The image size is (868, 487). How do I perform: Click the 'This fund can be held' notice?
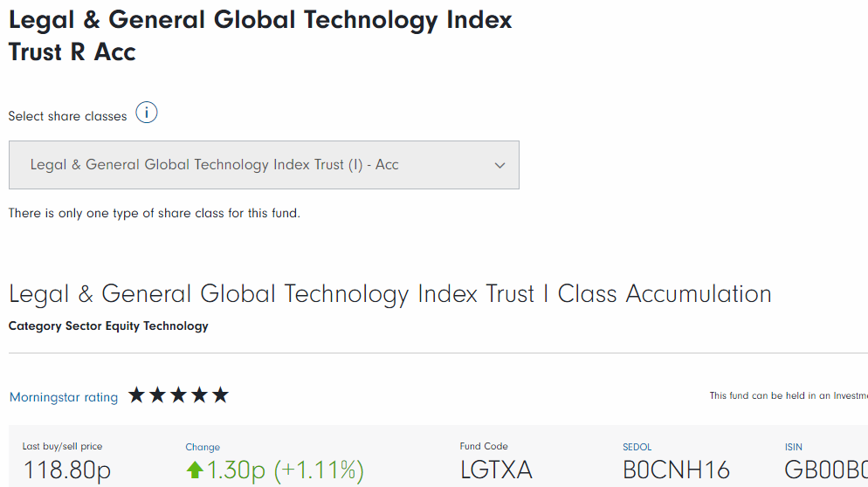coord(788,396)
